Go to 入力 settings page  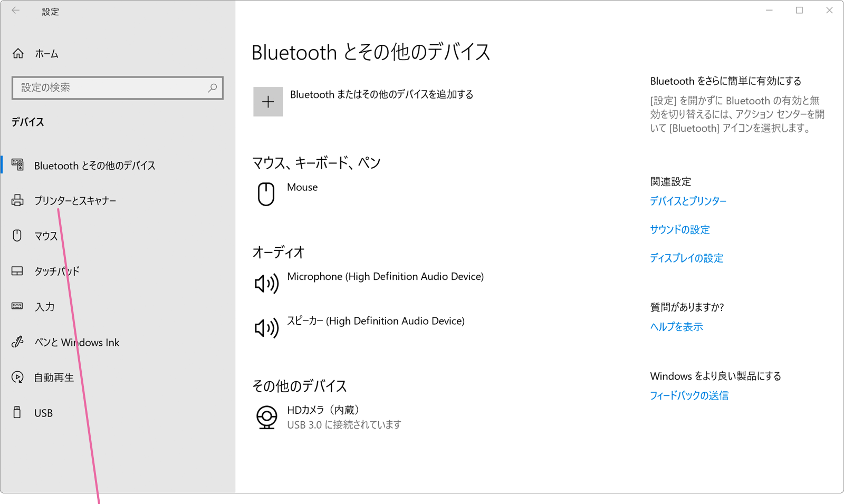44,307
